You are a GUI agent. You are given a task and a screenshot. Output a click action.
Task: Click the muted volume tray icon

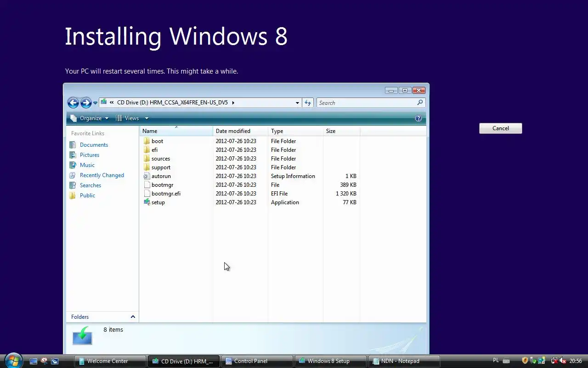[x=563, y=361]
